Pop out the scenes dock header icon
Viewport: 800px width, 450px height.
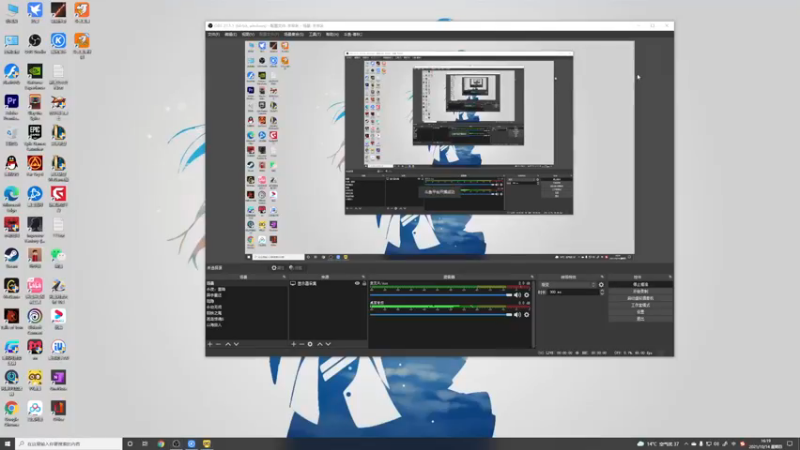[284, 277]
